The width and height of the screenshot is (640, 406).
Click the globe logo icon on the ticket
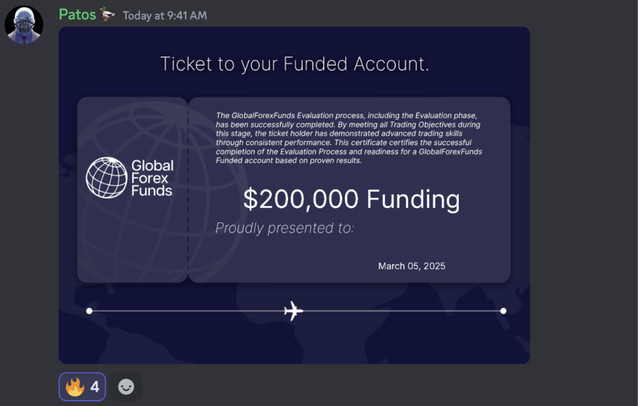[x=105, y=177]
